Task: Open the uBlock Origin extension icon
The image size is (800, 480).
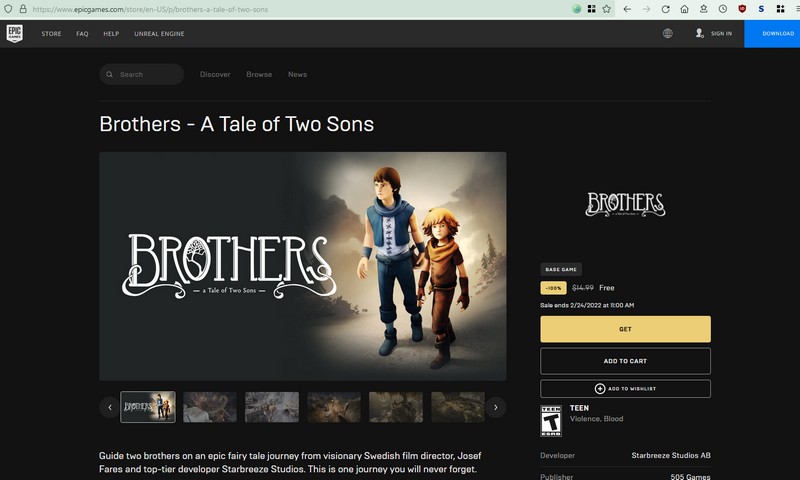Action: (742, 8)
